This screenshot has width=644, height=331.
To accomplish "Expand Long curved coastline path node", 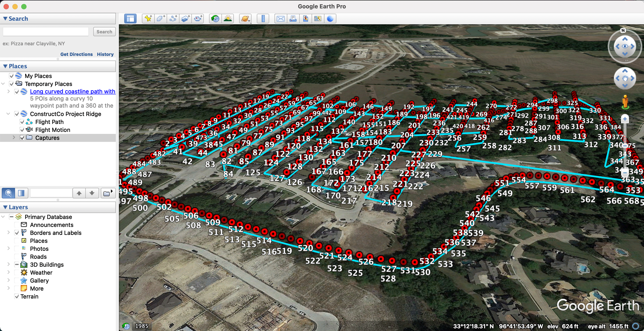I will pos(8,91).
